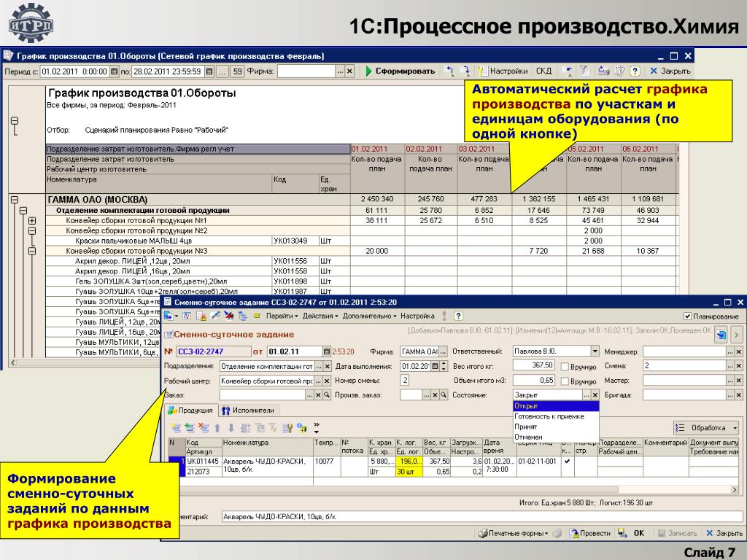Select Акрил декор. ЛИЦЕЙ ,12цв, 20мл row
Viewport: 747px width, 560px height.
pos(198,261)
